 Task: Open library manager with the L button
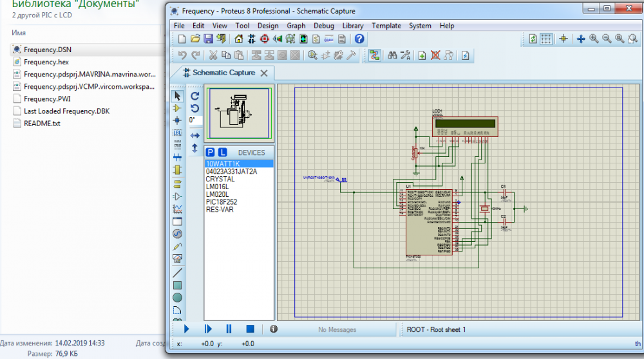coord(222,152)
